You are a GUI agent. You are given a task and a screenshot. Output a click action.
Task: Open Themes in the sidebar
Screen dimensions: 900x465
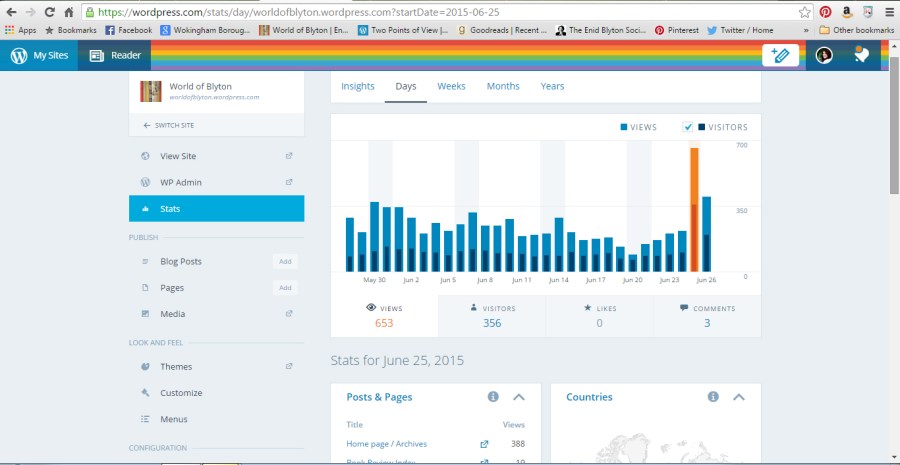pyautogui.click(x=176, y=367)
